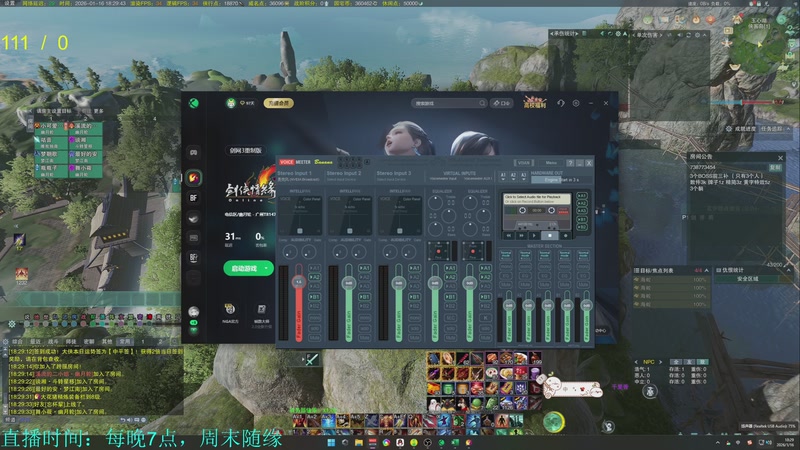The image size is (800, 450).
Task: Toggle A2 on first virtual input strip
Action: pyautogui.click(x=450, y=277)
